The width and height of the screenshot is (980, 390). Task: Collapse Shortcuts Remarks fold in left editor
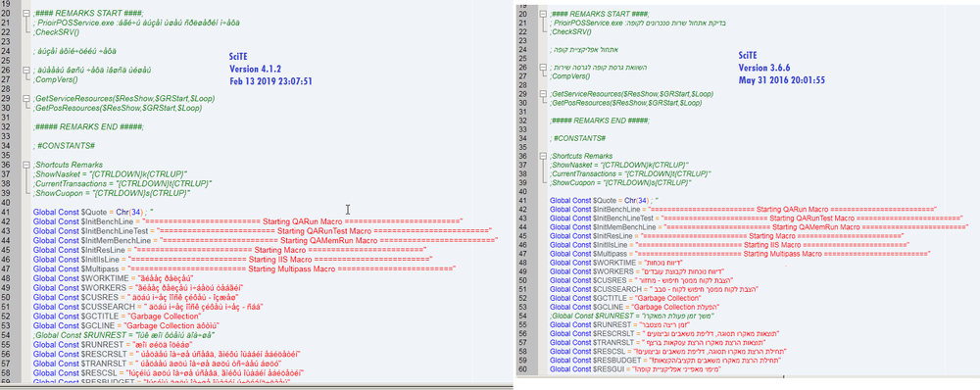[x=25, y=165]
